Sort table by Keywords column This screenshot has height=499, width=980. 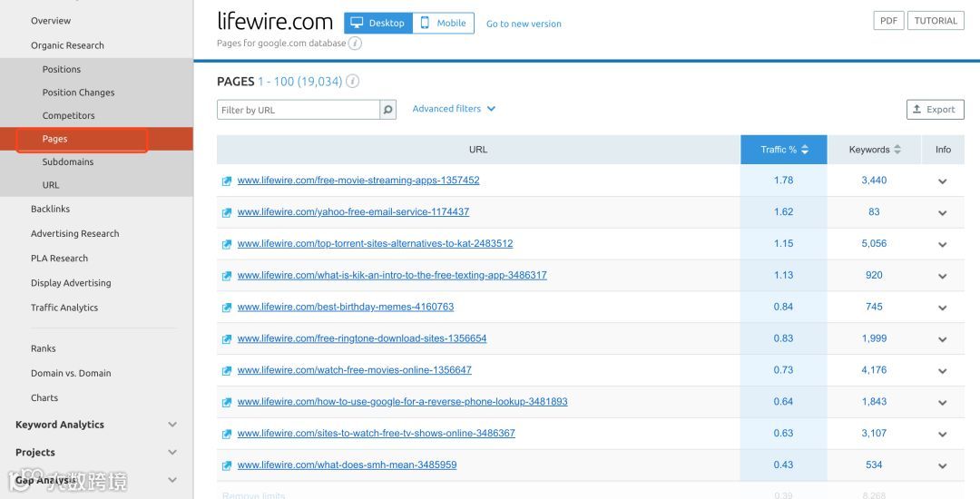tap(875, 150)
